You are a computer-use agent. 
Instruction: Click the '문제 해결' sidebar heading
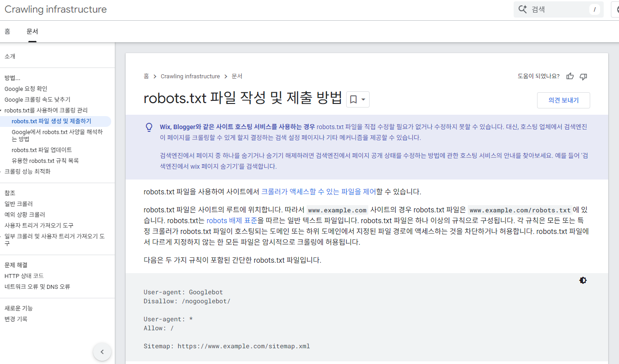point(16,265)
